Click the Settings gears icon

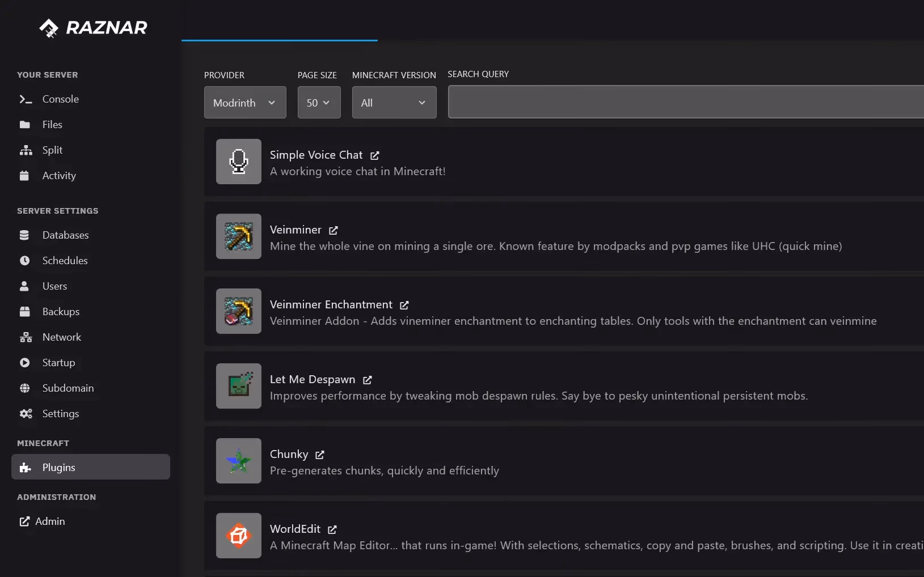coord(26,414)
